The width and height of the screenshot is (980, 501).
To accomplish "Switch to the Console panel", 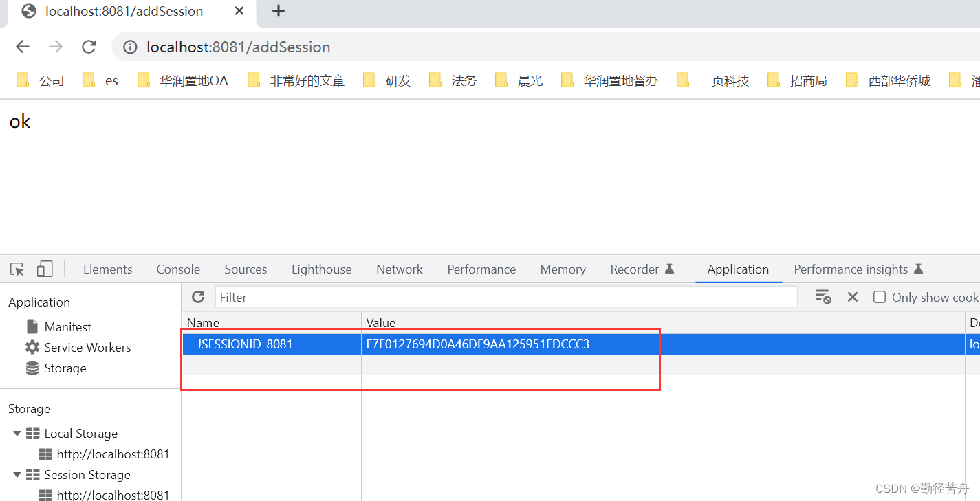I will coord(178,269).
